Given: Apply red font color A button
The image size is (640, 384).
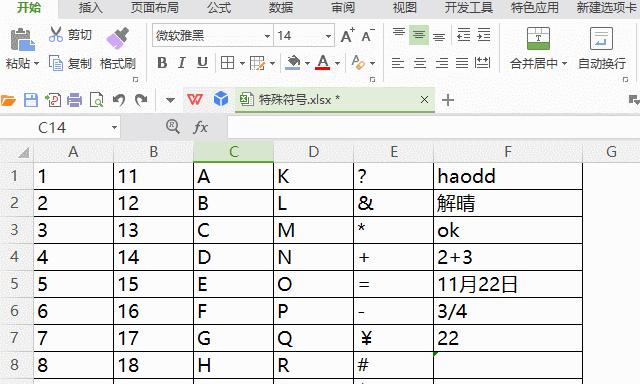Looking at the screenshot, I should pyautogui.click(x=322, y=63).
